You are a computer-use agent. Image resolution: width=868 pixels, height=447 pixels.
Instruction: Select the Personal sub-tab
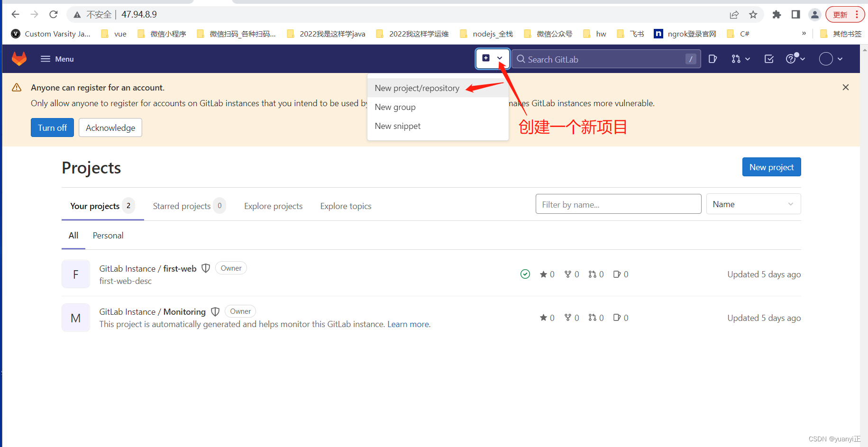108,236
